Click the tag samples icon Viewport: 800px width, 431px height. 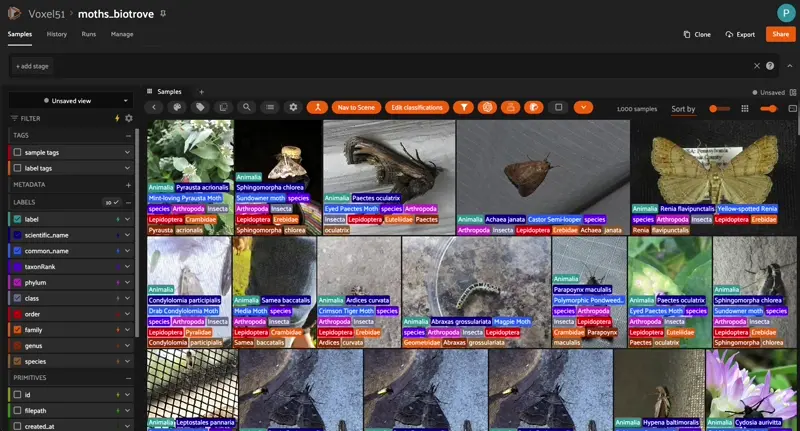click(200, 107)
